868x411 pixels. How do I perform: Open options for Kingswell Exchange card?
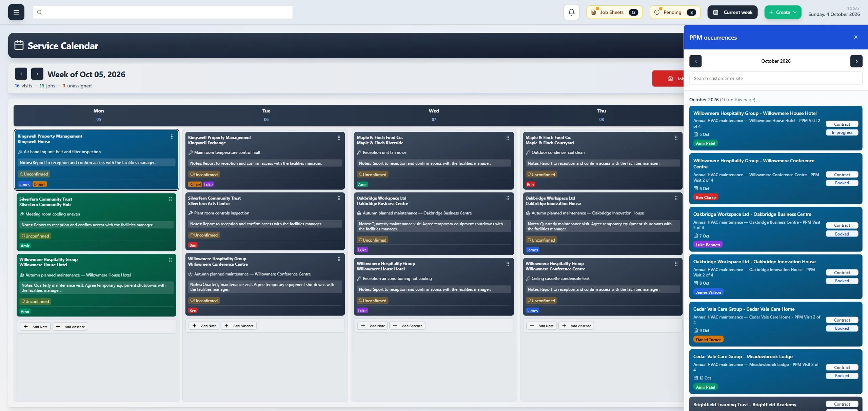coord(339,138)
